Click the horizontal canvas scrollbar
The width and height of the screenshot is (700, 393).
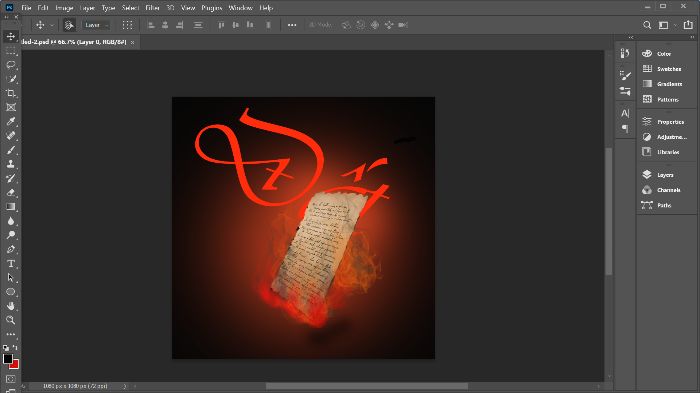367,386
